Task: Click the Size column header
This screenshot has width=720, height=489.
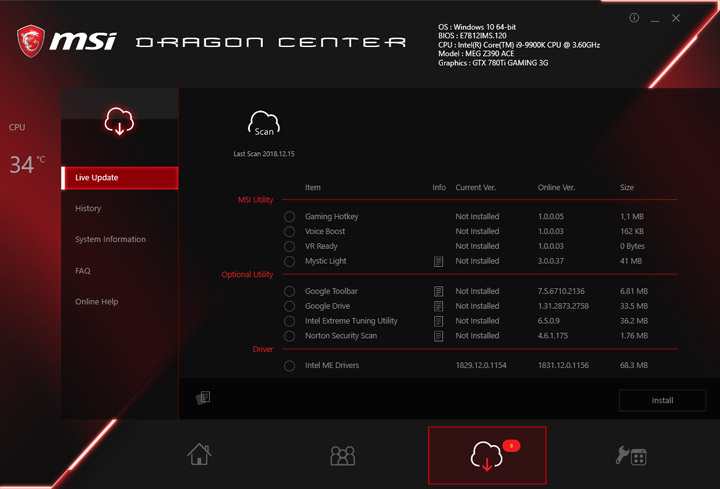Action: click(626, 187)
